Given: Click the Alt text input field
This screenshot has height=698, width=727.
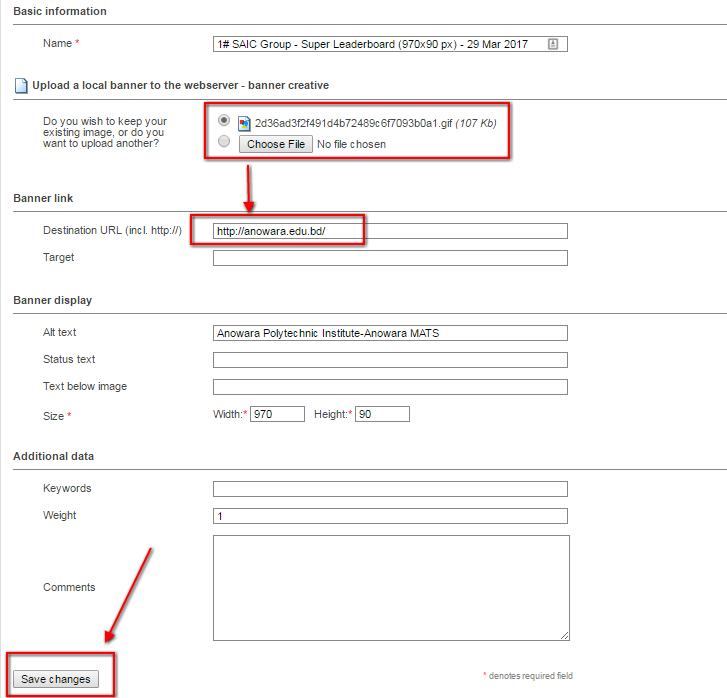Looking at the screenshot, I should click(x=390, y=333).
